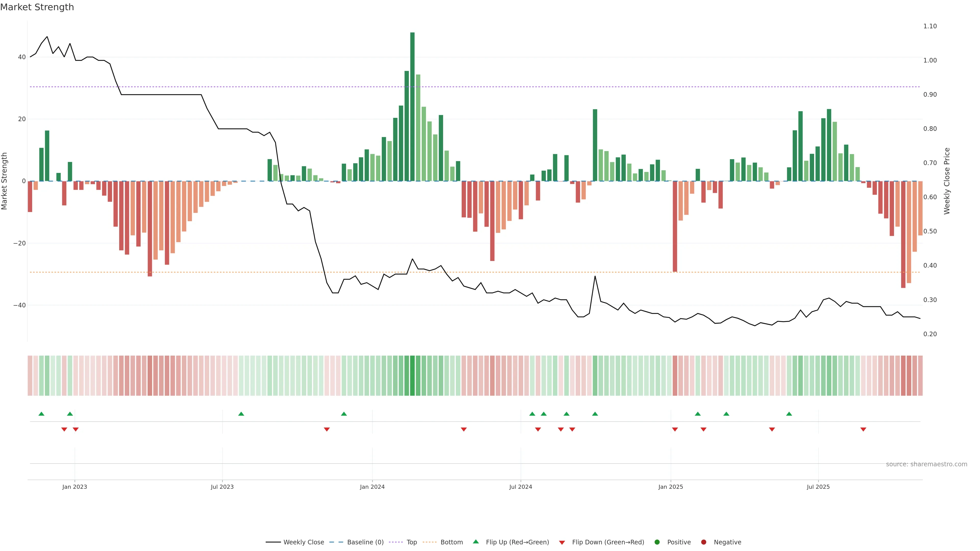Click the tallest green market strength bar

click(412, 106)
